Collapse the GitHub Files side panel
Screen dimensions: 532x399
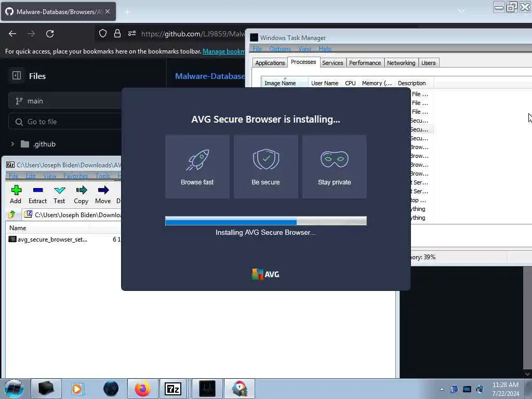point(16,75)
